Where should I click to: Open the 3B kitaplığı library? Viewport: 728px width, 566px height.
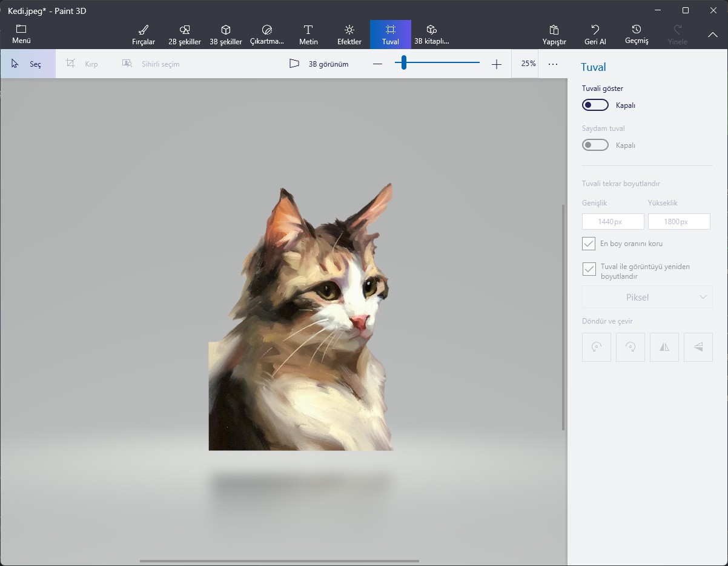pyautogui.click(x=431, y=35)
